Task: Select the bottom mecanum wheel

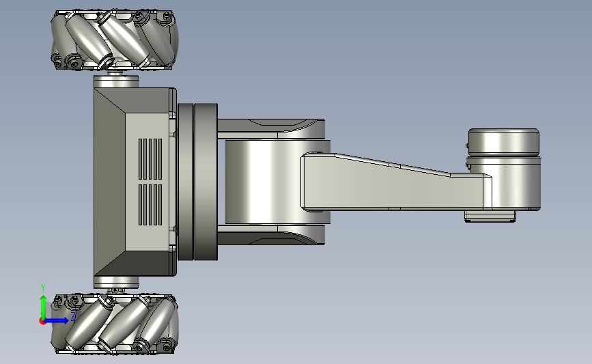Action: pyautogui.click(x=115, y=324)
